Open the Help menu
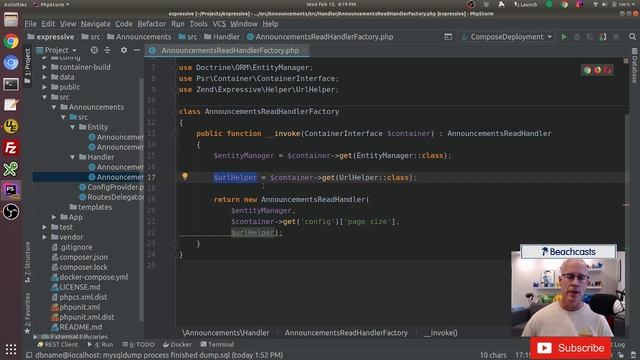This screenshot has height=360, width=640. 270,24
